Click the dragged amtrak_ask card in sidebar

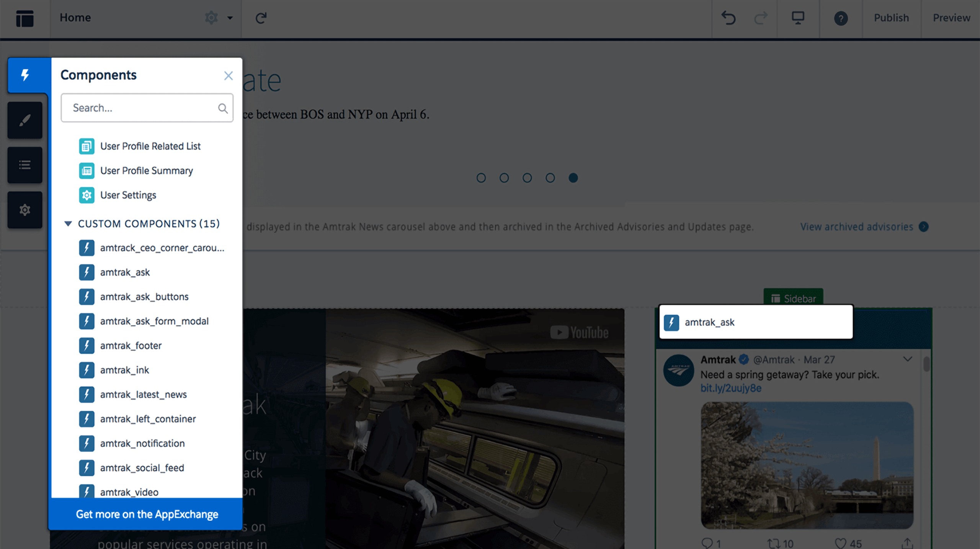click(x=756, y=322)
